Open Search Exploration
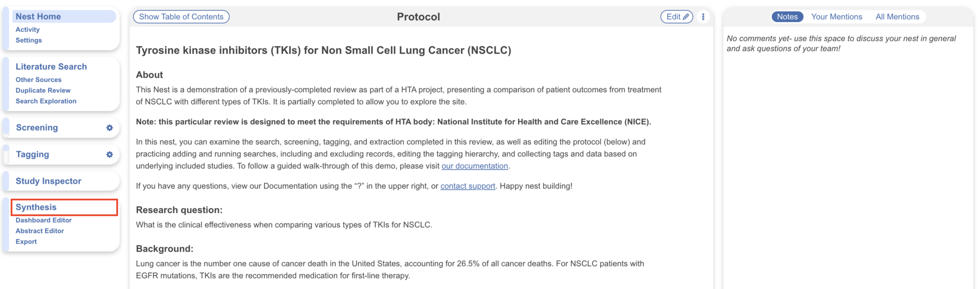 click(46, 101)
